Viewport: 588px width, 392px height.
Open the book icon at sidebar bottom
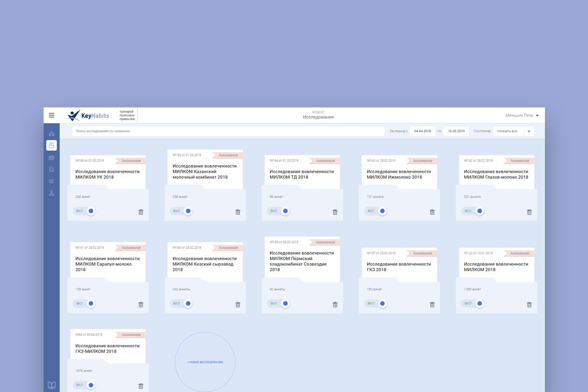tap(51, 385)
